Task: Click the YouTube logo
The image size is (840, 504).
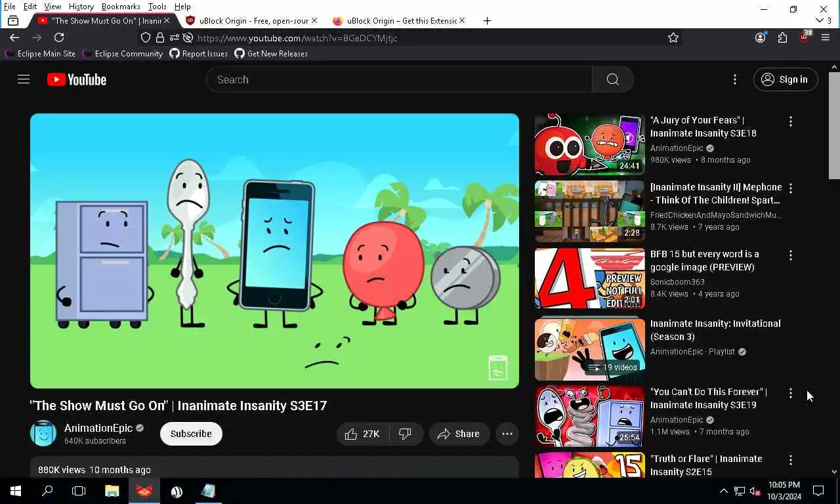Action: [77, 79]
